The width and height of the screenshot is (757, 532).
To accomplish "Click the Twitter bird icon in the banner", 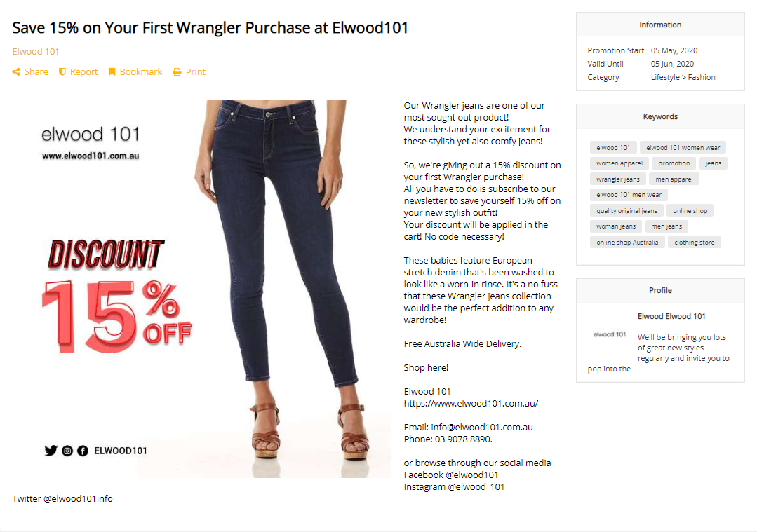I will click(x=51, y=451).
